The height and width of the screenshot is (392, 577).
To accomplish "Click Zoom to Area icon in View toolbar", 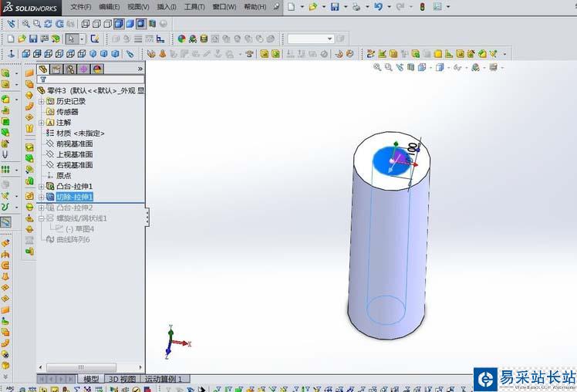I will [x=37, y=24].
